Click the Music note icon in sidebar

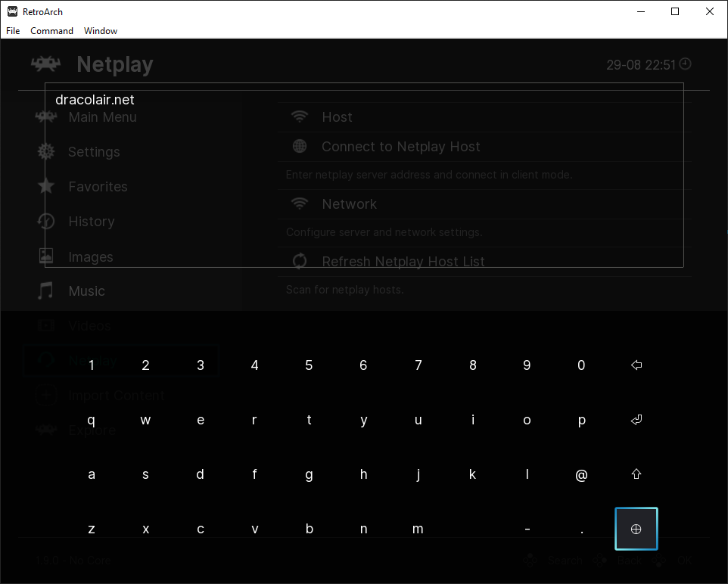[46, 290]
